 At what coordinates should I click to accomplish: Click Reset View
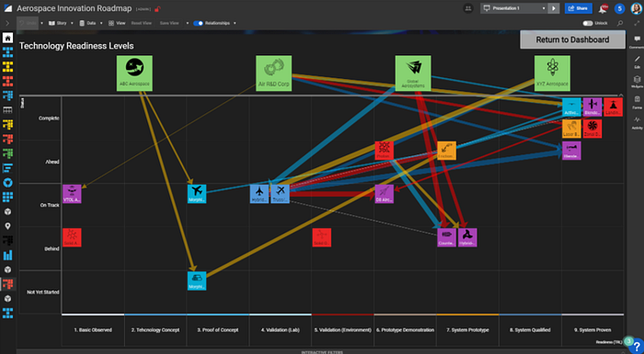point(142,23)
